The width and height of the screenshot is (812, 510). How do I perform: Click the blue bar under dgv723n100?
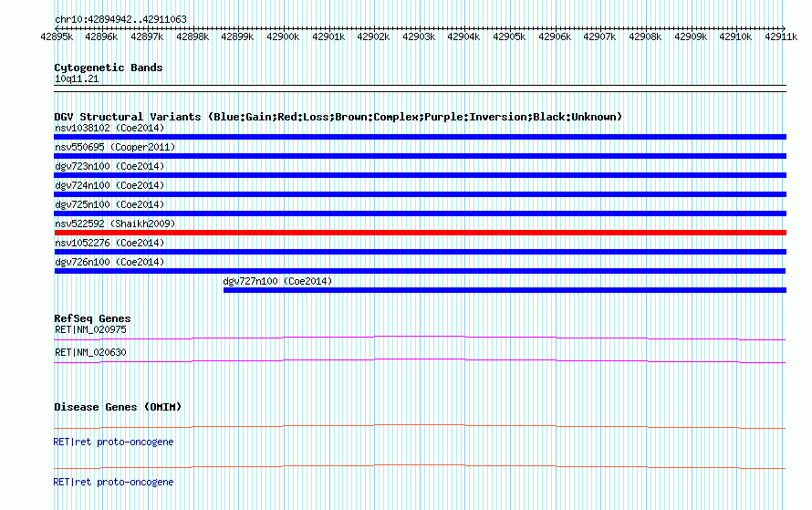point(420,175)
